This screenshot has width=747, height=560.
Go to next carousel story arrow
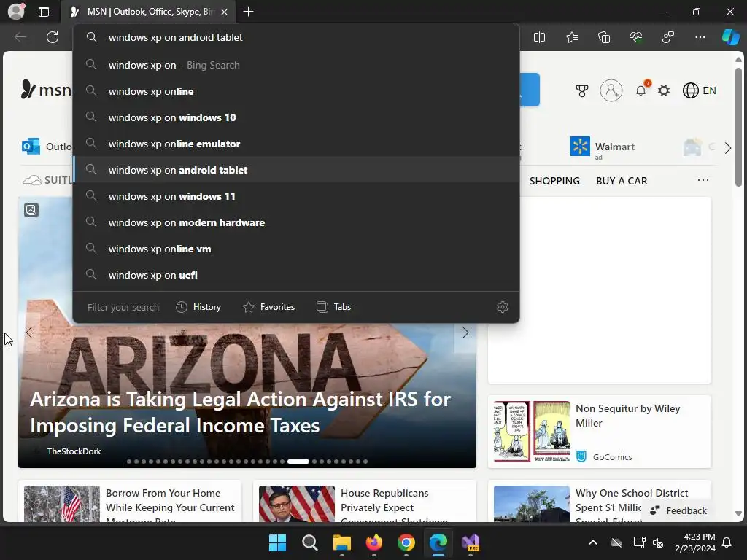[465, 332]
